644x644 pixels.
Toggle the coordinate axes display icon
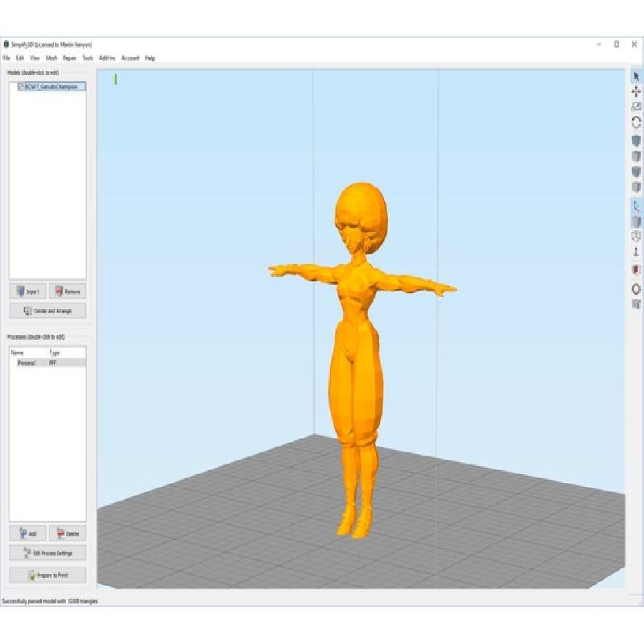pos(636,206)
